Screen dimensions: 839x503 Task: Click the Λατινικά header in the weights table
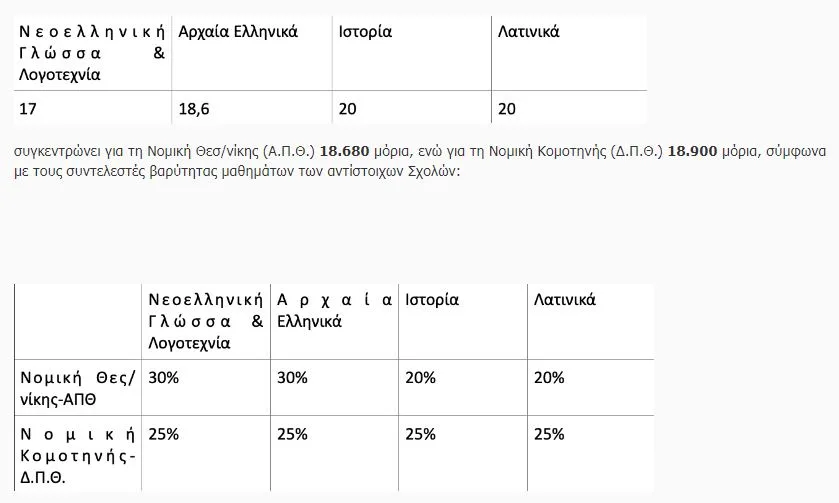tap(565, 300)
